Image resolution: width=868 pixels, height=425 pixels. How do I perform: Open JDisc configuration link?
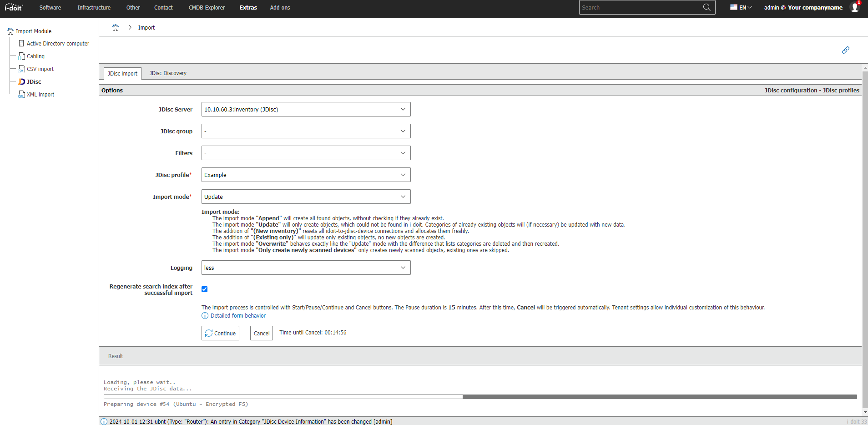coord(791,90)
